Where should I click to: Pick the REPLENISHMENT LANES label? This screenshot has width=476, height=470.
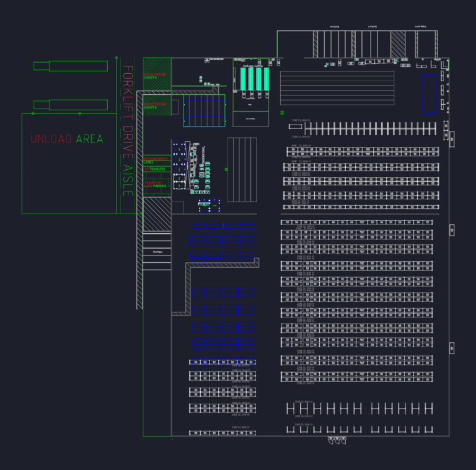coord(156,161)
